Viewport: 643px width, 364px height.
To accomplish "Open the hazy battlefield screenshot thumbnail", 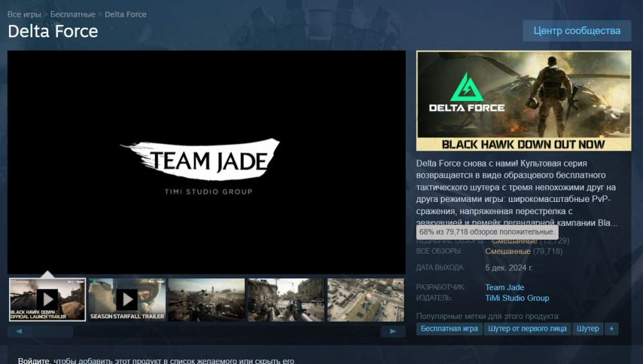I will click(206, 299).
